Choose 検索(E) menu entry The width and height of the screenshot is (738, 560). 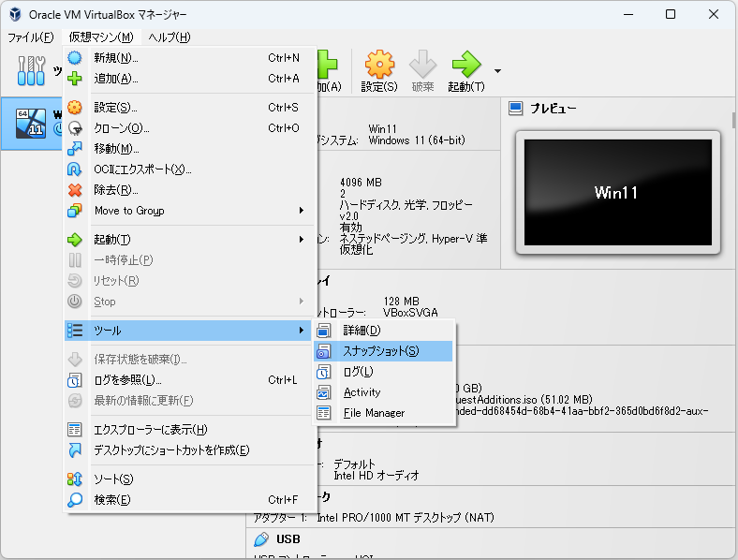[187, 500]
